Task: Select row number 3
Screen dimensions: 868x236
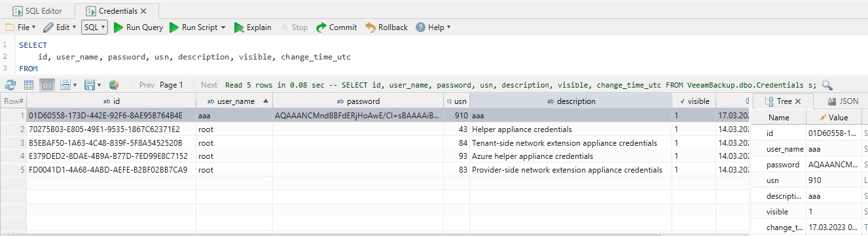Action: click(13, 143)
